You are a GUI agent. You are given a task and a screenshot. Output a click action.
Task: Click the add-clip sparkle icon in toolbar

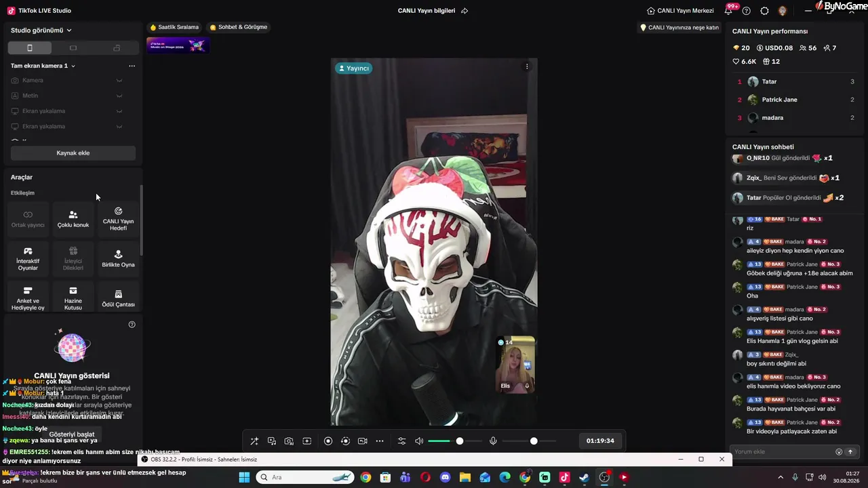[307, 441]
